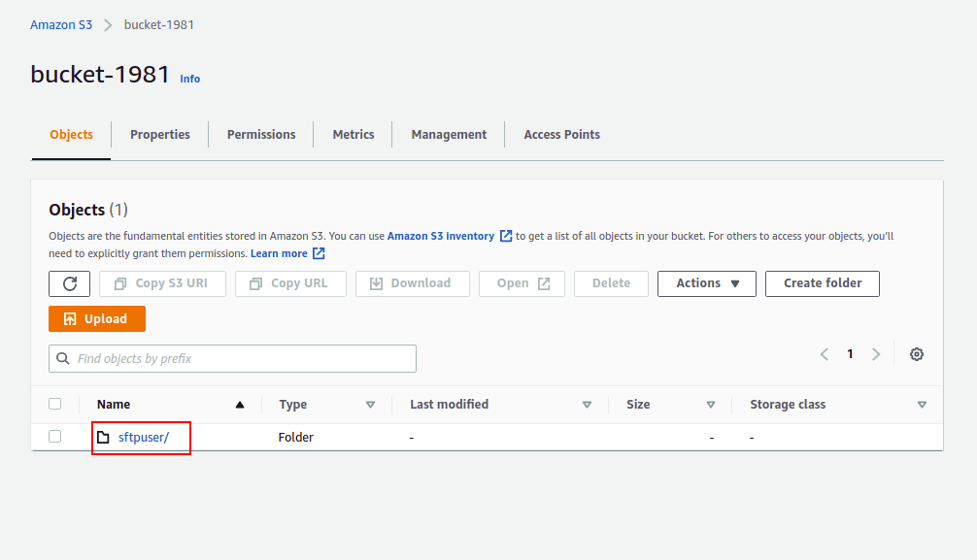Sort by Type column arrow
The image size is (977, 560).
(370, 405)
